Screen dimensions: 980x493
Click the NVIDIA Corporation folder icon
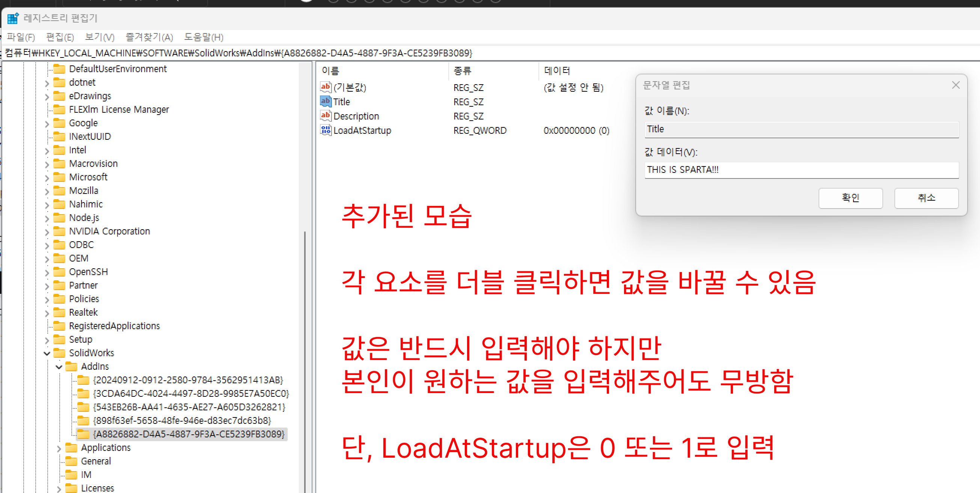tap(59, 231)
